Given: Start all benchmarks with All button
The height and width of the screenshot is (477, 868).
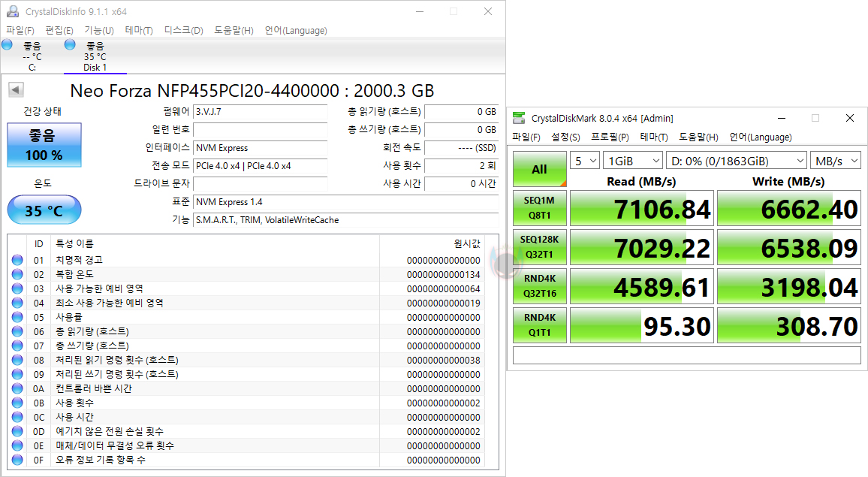Looking at the screenshot, I should pyautogui.click(x=540, y=169).
